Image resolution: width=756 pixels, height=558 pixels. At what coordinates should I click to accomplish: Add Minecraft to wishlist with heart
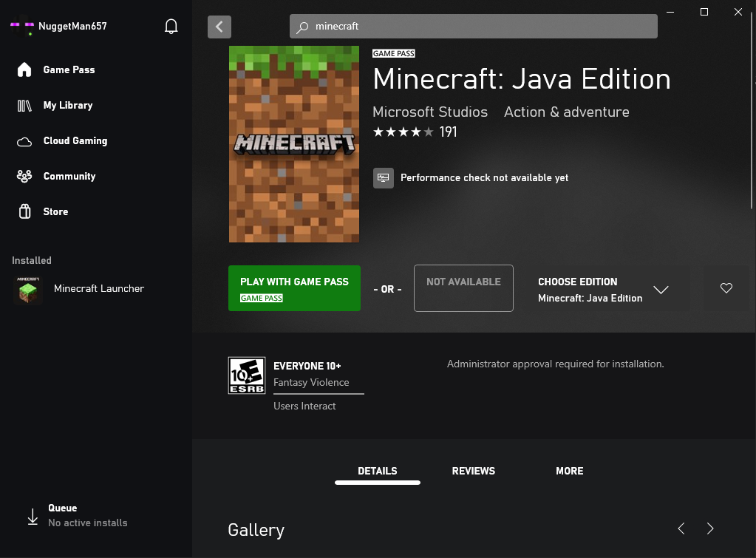[x=726, y=288]
